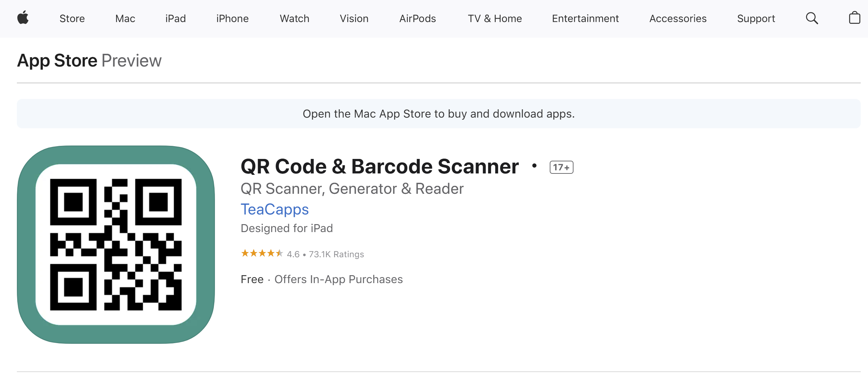The width and height of the screenshot is (868, 380).
Task: Click the 73.1K Ratings text
Action: pyautogui.click(x=336, y=254)
